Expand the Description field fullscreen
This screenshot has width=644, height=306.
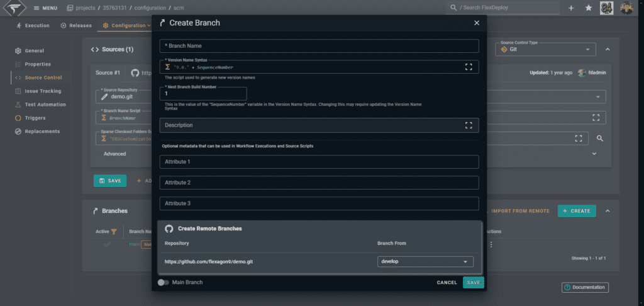click(x=469, y=125)
